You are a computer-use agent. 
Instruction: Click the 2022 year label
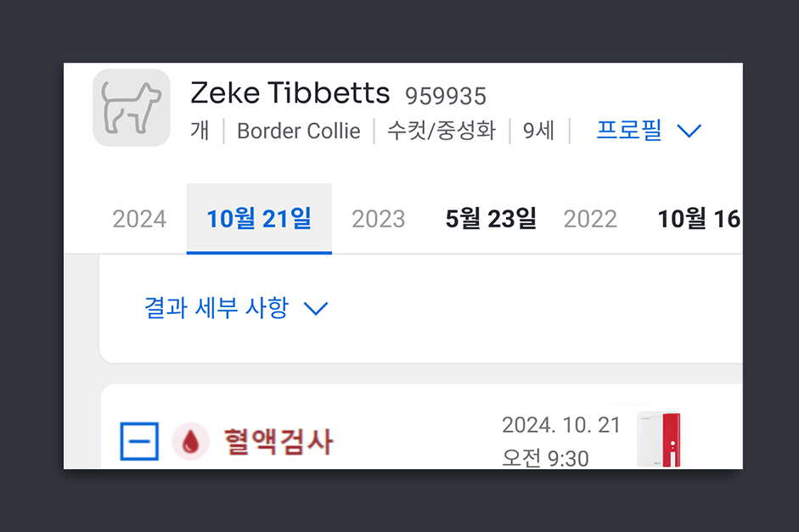click(590, 219)
